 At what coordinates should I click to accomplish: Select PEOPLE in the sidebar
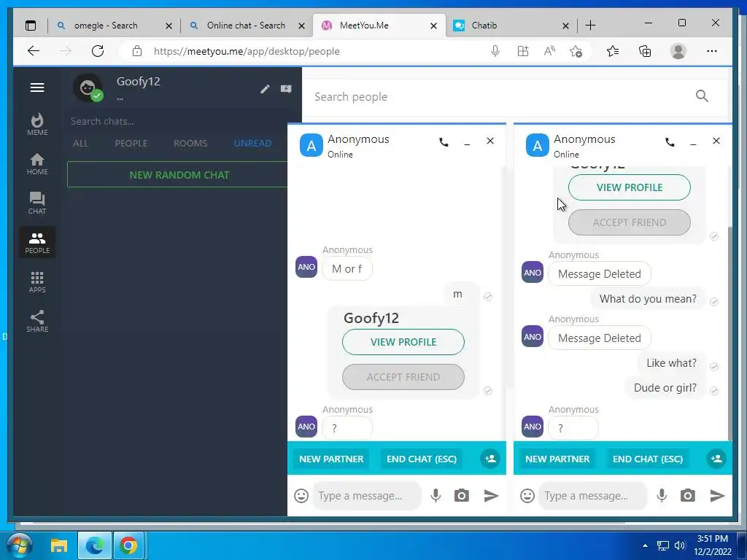(x=37, y=242)
